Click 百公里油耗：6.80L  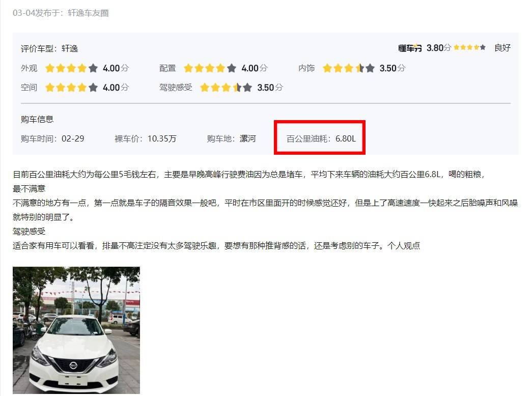click(x=321, y=139)
